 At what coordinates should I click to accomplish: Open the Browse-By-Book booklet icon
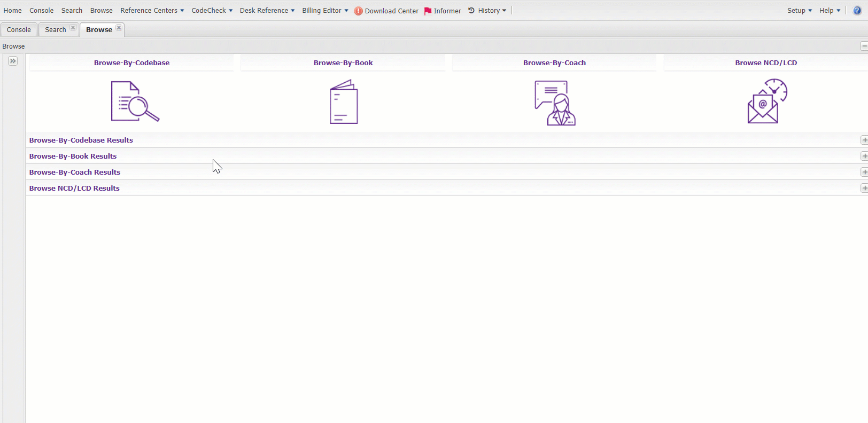[x=343, y=102]
